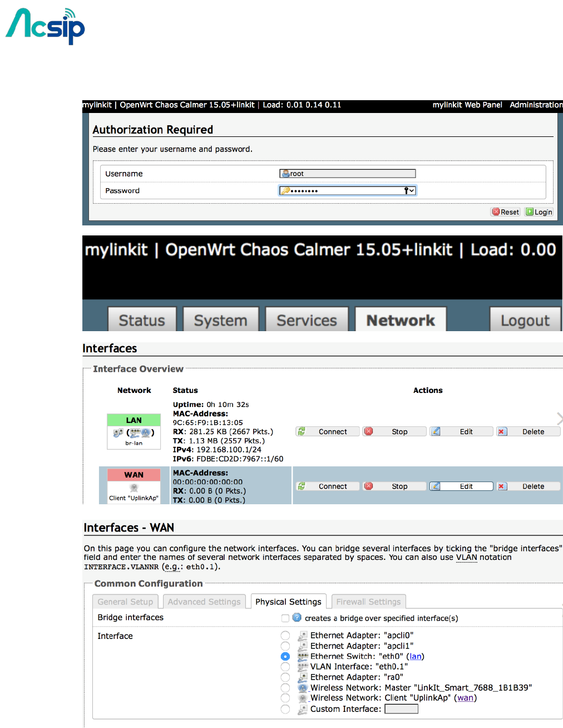Click the apcli0 adapter icon
Screen dimensions: 563x728
pos(303,636)
